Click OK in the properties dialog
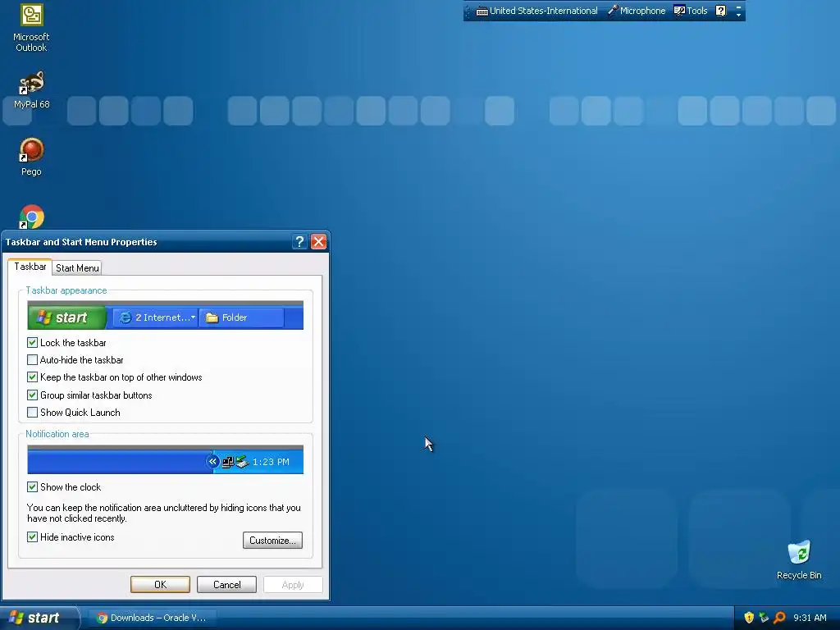The image size is (840, 630). pos(160,584)
